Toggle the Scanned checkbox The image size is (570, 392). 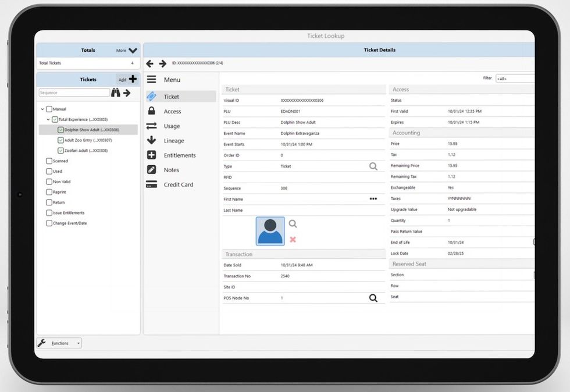coord(49,161)
